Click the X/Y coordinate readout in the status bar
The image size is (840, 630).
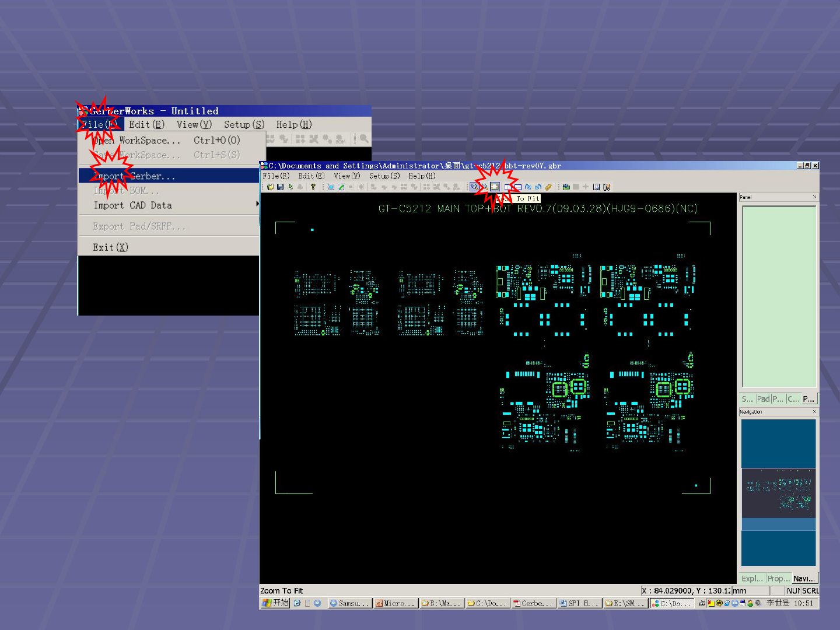click(x=686, y=590)
